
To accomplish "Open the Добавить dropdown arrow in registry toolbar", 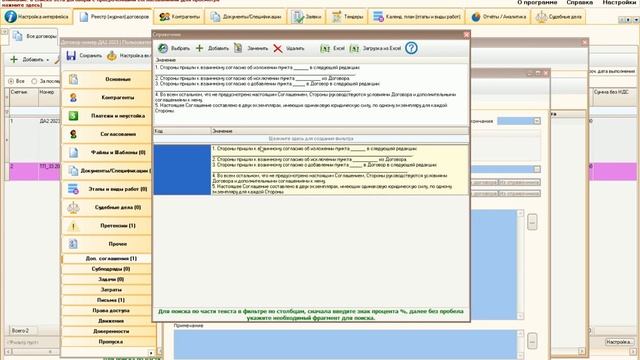I will (x=48, y=60).
